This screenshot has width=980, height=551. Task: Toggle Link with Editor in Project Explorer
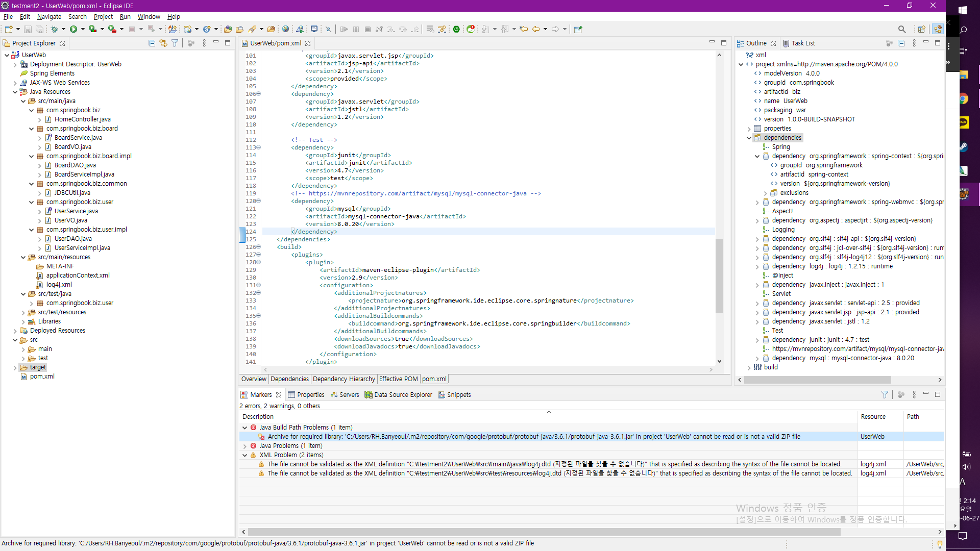tap(163, 43)
